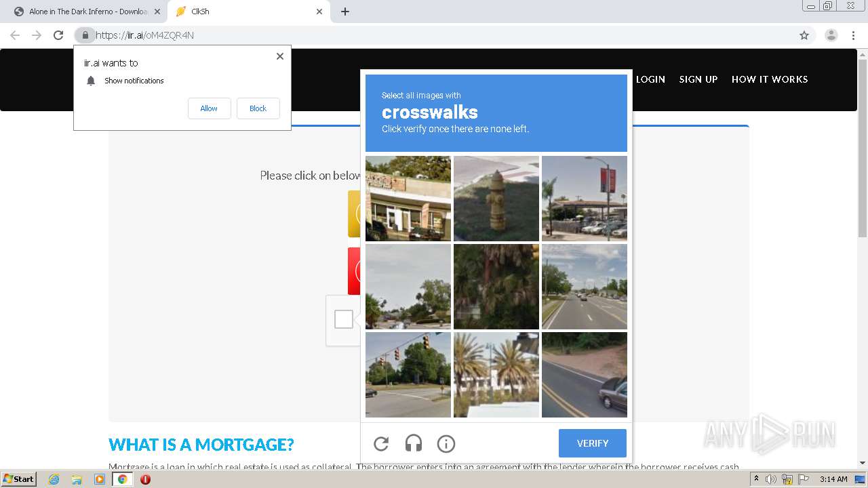This screenshot has height=488, width=868.
Task: Allow notifications from iir.ai
Action: coord(209,108)
